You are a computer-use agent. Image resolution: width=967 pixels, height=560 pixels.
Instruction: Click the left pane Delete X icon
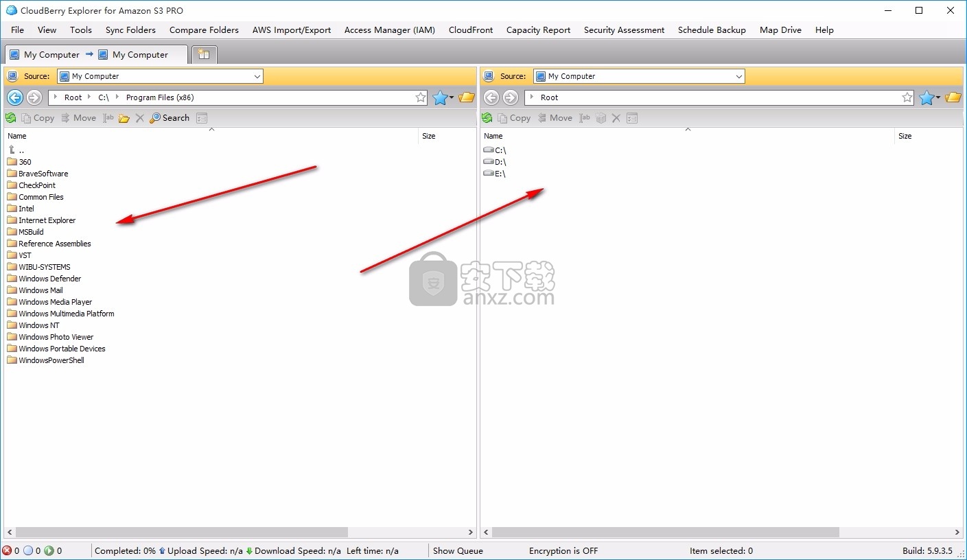140,118
